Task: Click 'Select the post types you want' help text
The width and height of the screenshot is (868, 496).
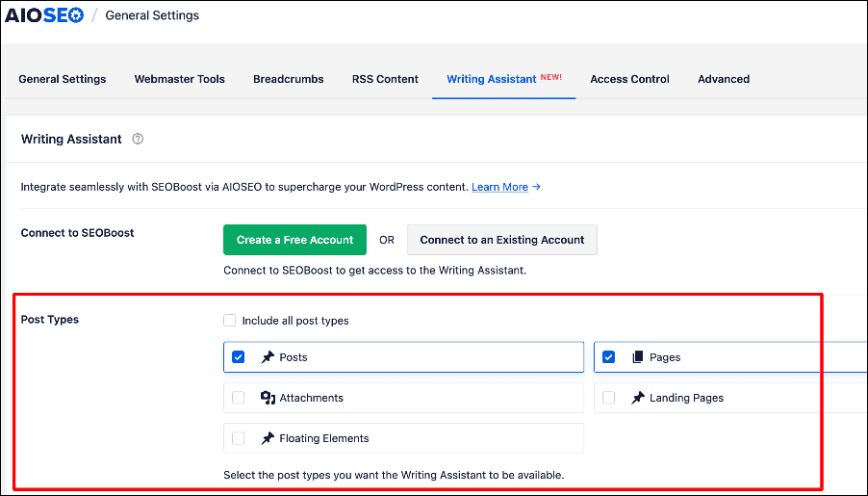Action: pos(394,475)
